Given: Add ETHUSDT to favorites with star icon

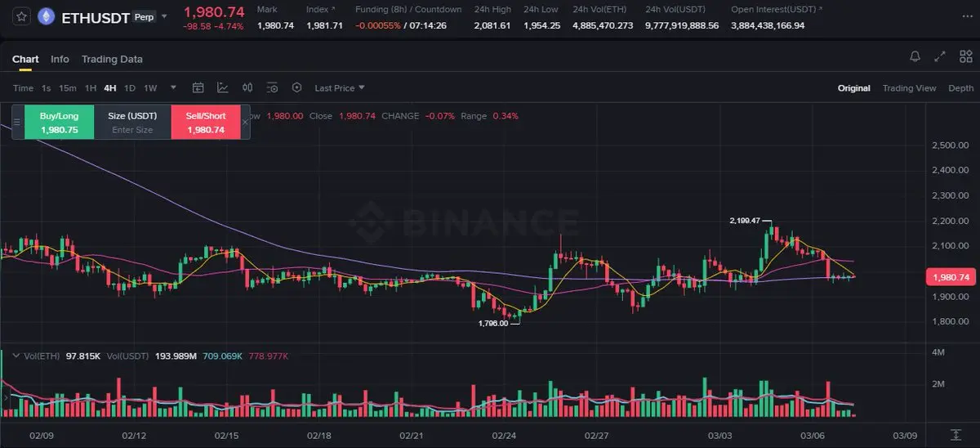Looking at the screenshot, I should pyautogui.click(x=20, y=16).
